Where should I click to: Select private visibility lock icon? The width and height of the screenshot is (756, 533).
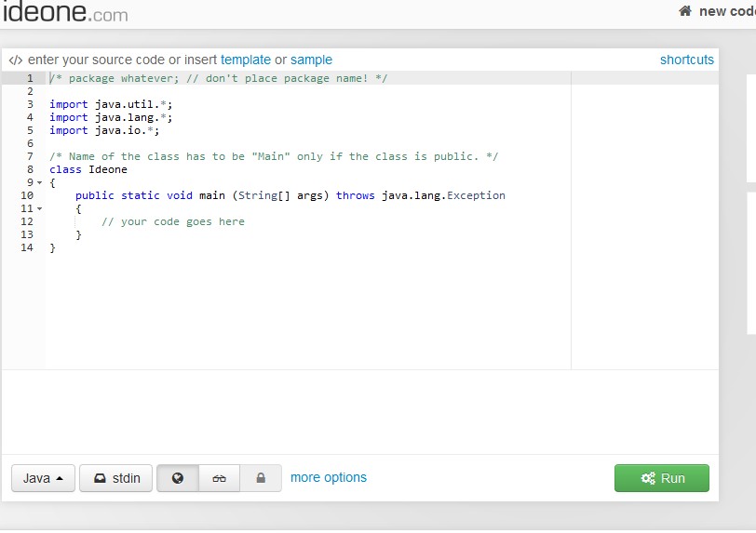pos(261,478)
